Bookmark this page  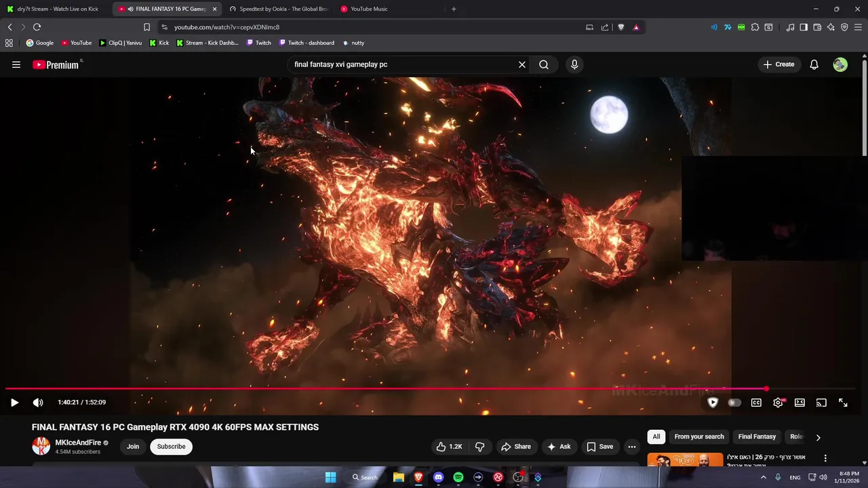146,27
